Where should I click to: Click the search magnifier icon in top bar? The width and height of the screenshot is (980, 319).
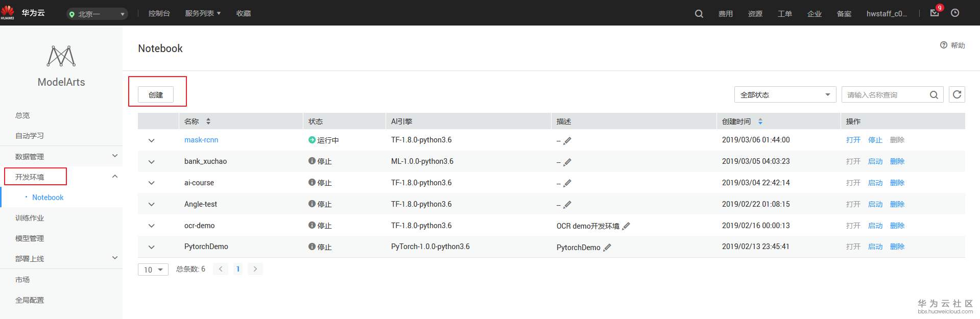point(699,14)
